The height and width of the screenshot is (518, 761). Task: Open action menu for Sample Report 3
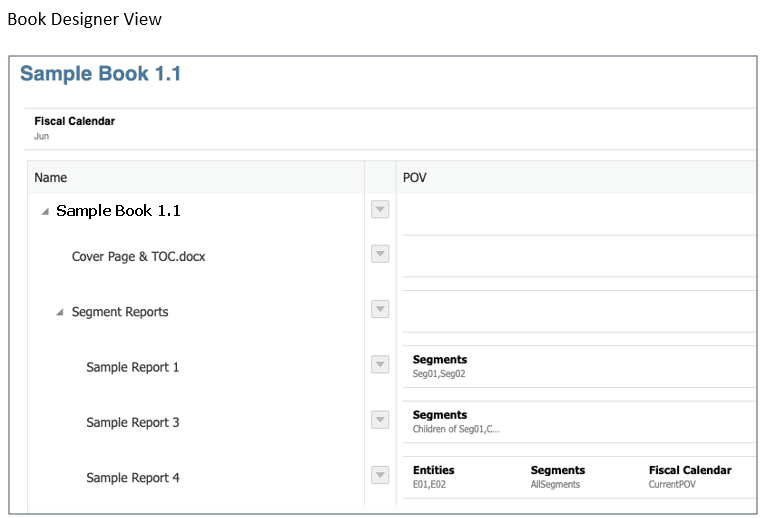pos(380,420)
